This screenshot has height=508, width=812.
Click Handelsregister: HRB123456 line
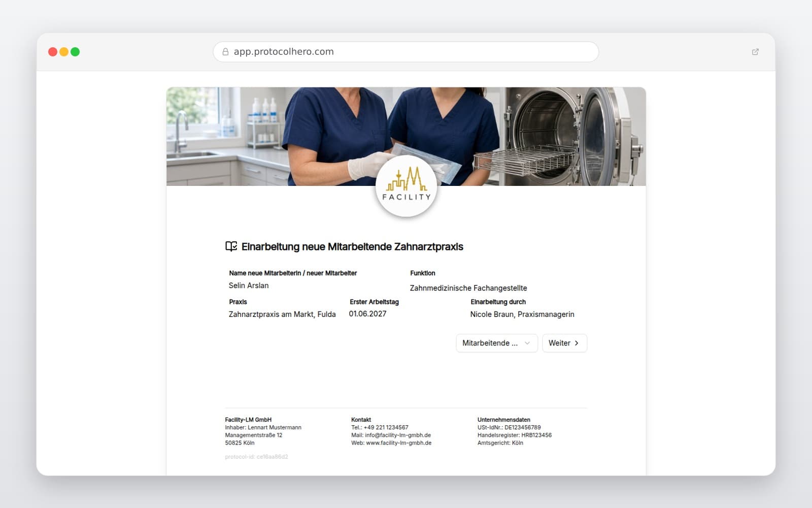(x=515, y=435)
